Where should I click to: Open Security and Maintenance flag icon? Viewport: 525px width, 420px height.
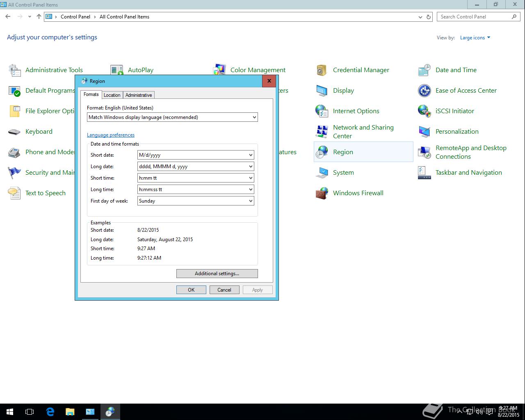pos(15,173)
